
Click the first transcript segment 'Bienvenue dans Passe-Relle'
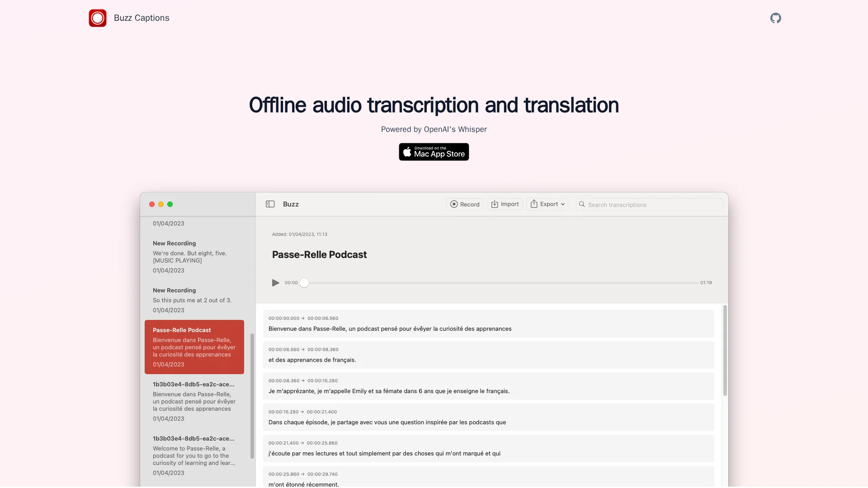point(488,324)
